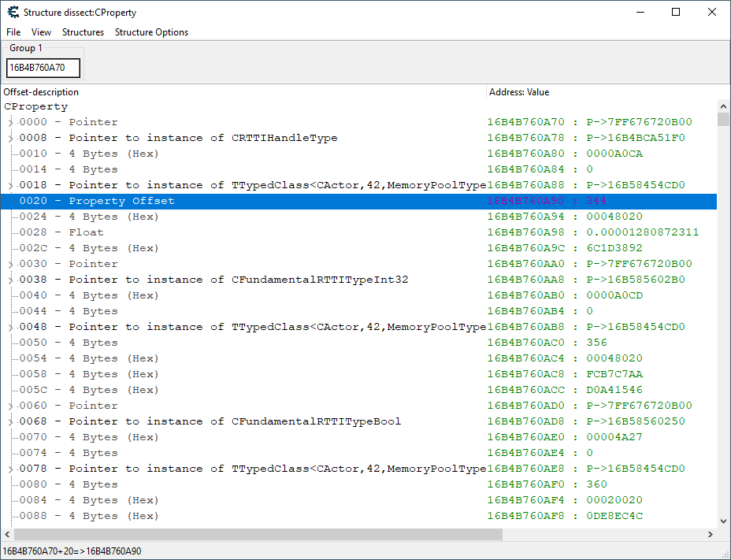Expand the 0068 CFundamentalRTTITypeBool pointer row
The height and width of the screenshot is (560, 731).
click(10, 421)
